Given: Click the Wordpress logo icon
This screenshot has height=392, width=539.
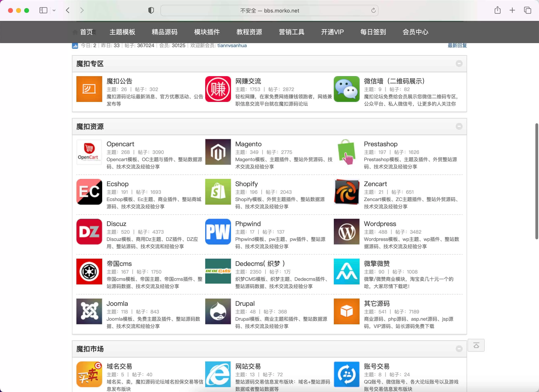Looking at the screenshot, I should point(346,232).
